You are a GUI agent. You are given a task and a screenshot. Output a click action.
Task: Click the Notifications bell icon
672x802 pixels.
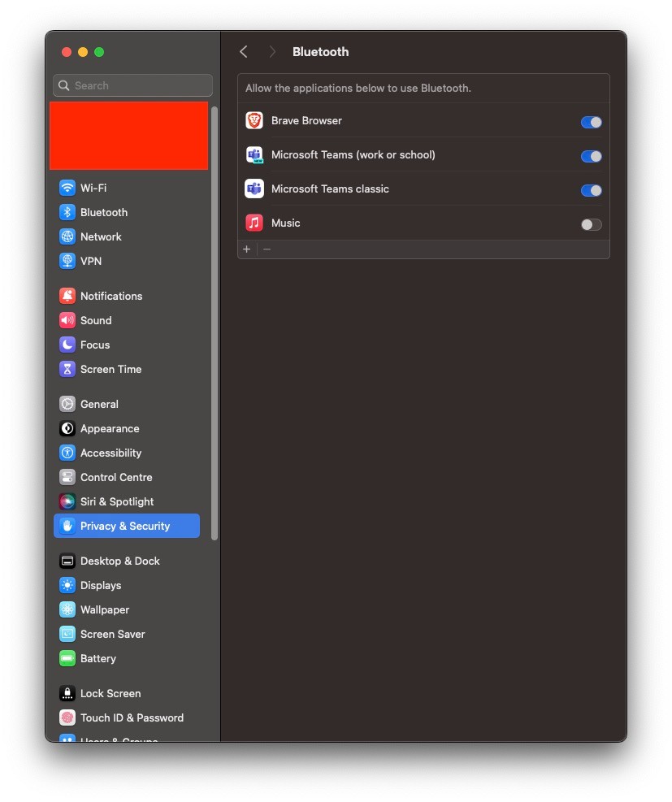coord(67,296)
